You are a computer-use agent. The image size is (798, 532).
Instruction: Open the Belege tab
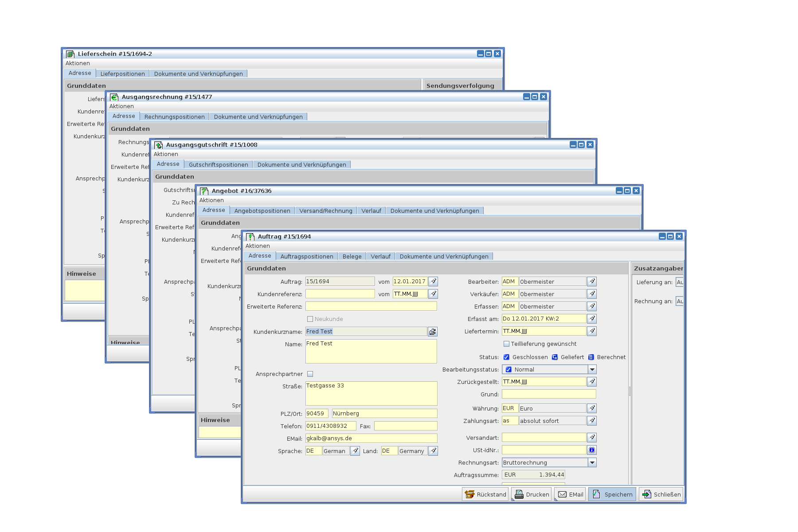click(352, 257)
